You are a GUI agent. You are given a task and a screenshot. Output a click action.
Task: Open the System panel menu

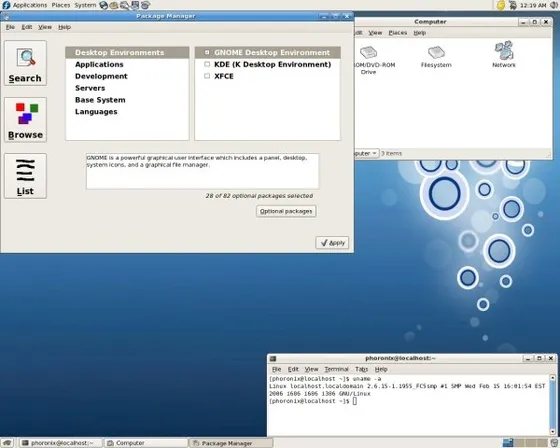click(x=85, y=5)
